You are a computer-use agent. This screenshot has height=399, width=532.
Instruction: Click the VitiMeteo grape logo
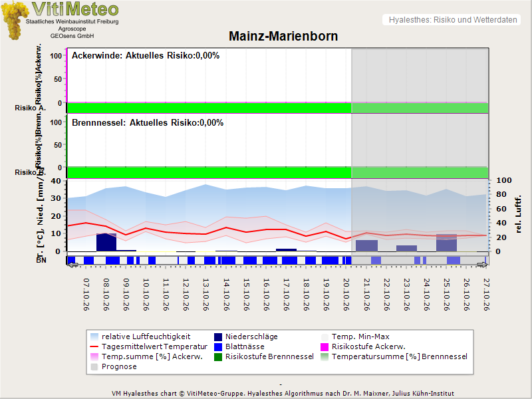point(14,21)
